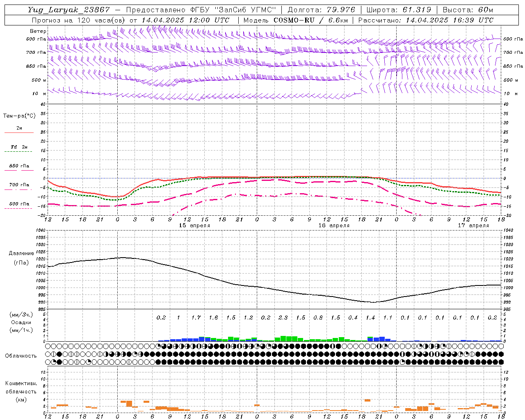Click the 'Тем-ра(°C)' temperature panel label

coord(19,116)
